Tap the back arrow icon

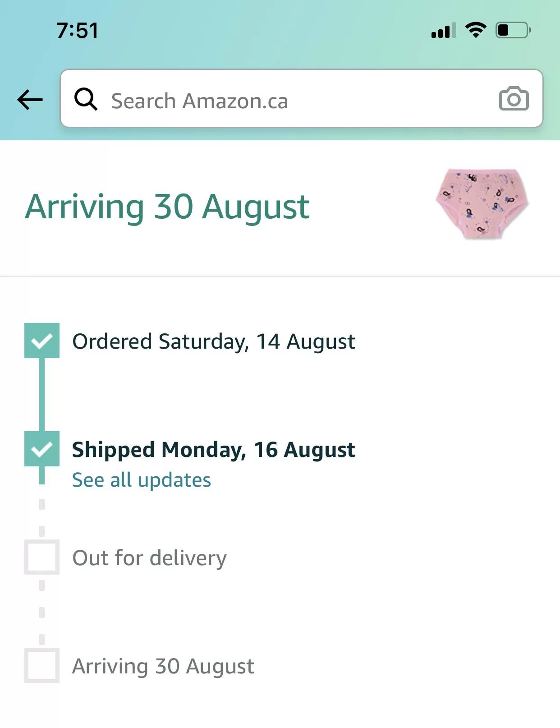[x=30, y=100]
